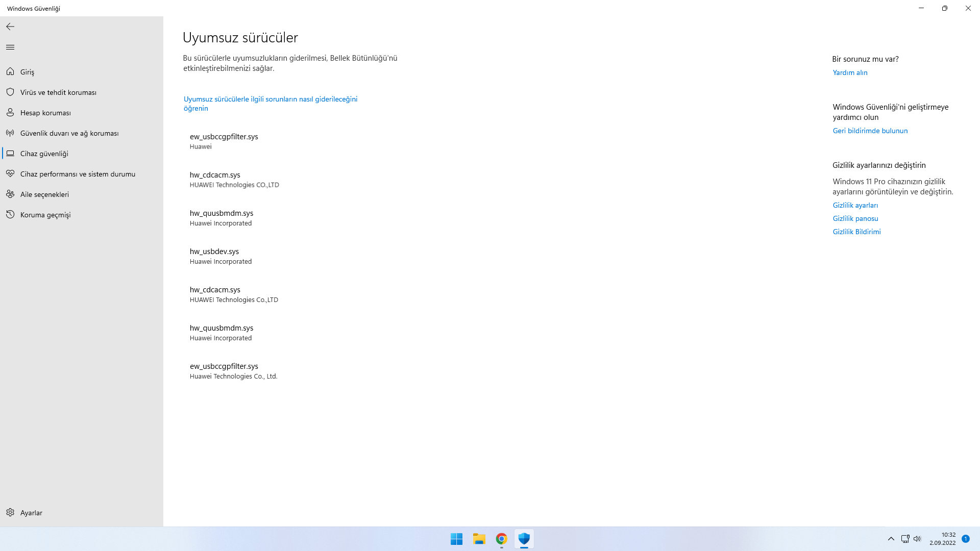Go back with the back arrow
Screen dimensions: 980x551
point(10,27)
